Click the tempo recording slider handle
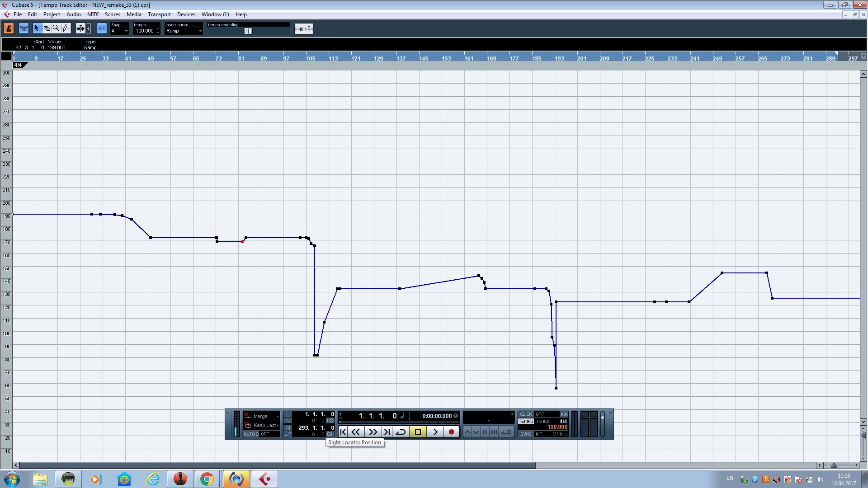868x488 pixels. [x=248, y=31]
